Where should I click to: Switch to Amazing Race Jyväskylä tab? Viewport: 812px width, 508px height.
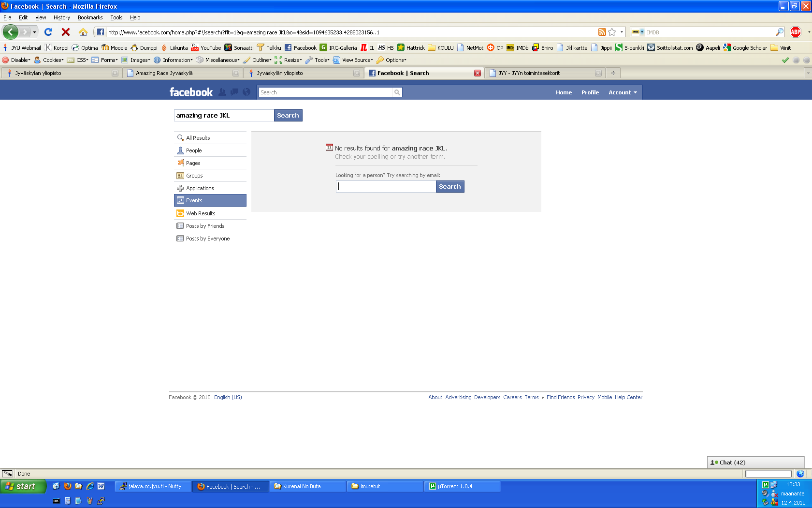[x=182, y=73]
